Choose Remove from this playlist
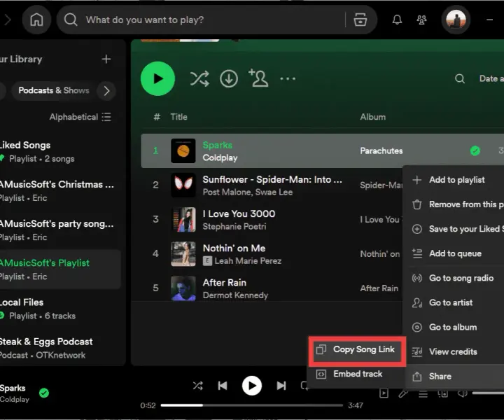504x420 pixels. [x=454, y=204]
